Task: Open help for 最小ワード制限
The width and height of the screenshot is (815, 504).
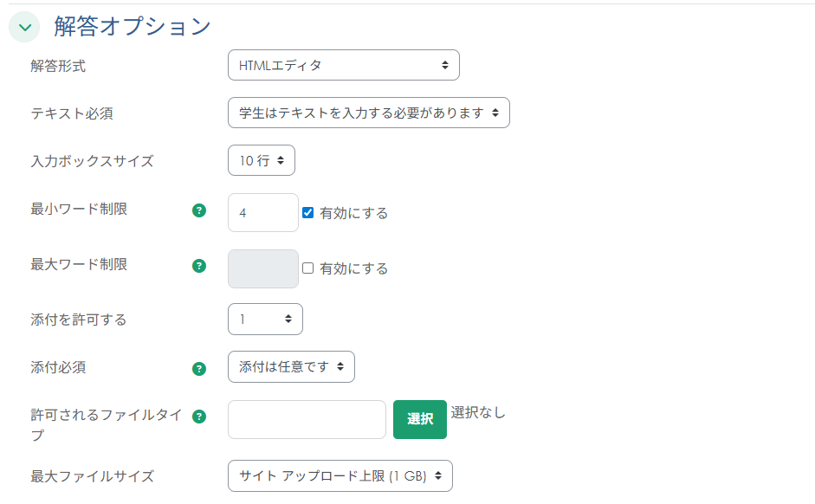Action: (198, 210)
